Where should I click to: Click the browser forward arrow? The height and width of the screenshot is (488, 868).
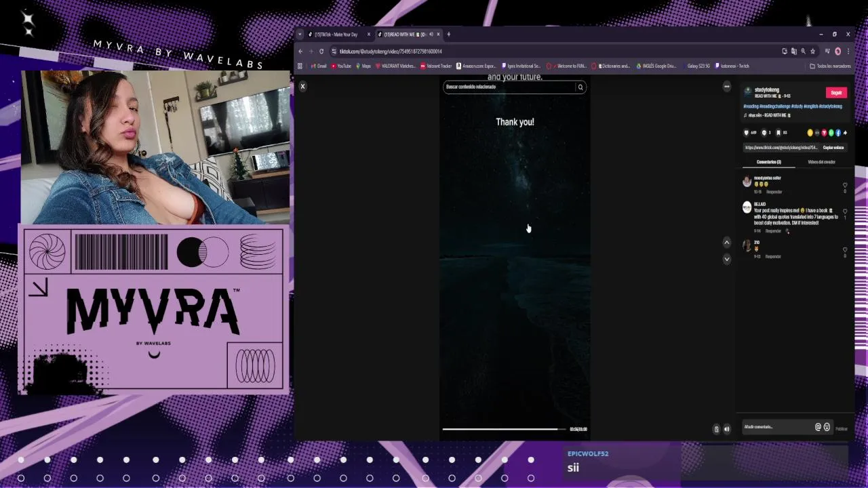(311, 52)
